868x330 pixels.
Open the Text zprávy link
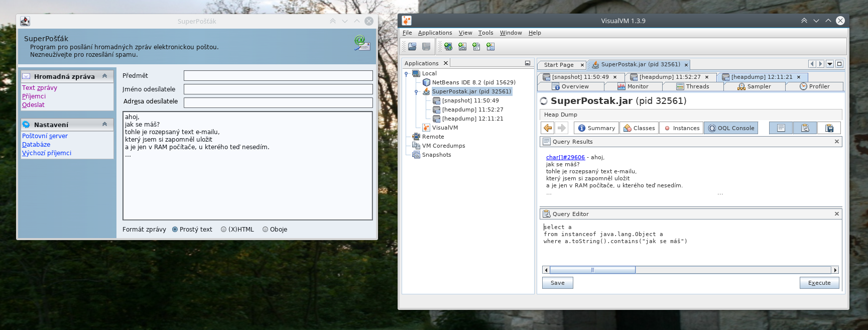coord(40,88)
